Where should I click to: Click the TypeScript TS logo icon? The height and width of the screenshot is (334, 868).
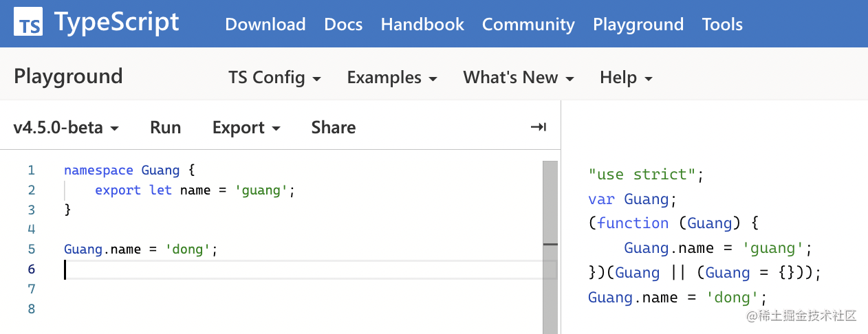click(x=28, y=23)
